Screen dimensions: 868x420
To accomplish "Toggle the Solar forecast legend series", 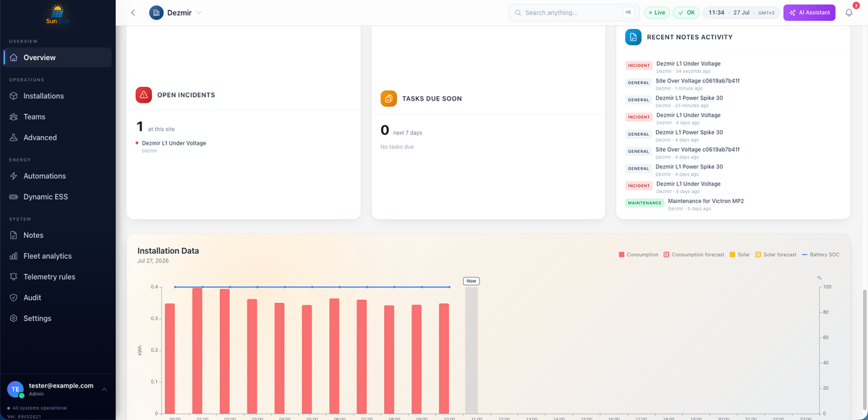I will click(x=775, y=254).
